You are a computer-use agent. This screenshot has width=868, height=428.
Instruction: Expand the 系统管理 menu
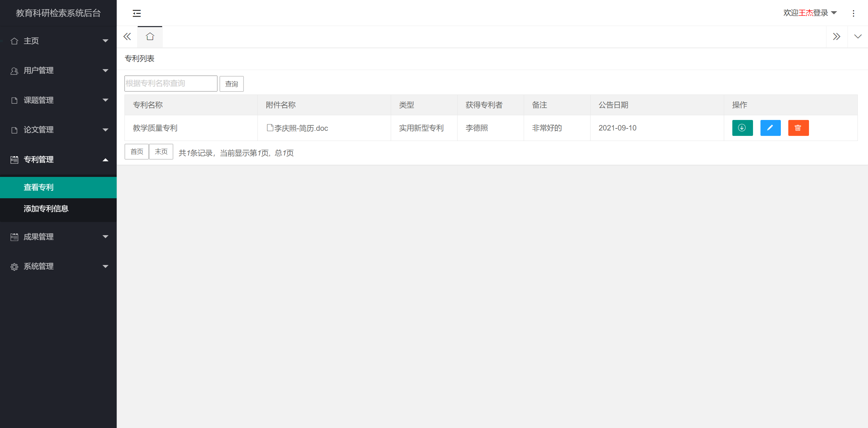58,266
